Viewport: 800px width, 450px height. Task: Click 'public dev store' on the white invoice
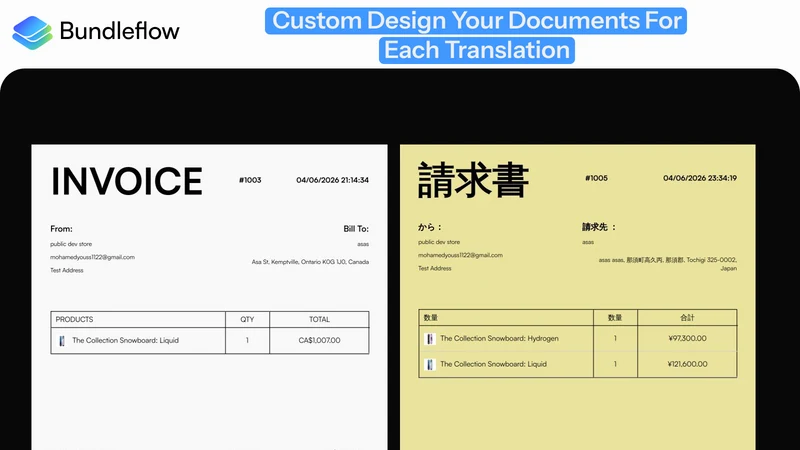71,244
